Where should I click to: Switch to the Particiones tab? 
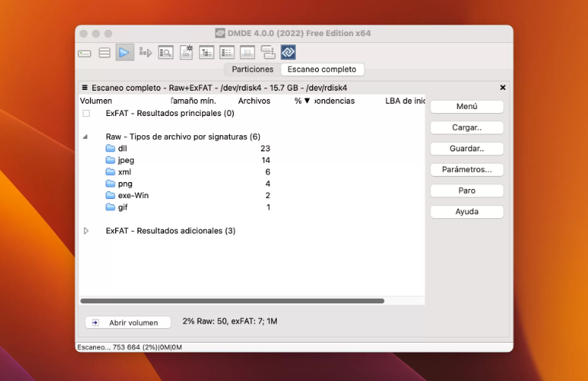pyautogui.click(x=252, y=69)
